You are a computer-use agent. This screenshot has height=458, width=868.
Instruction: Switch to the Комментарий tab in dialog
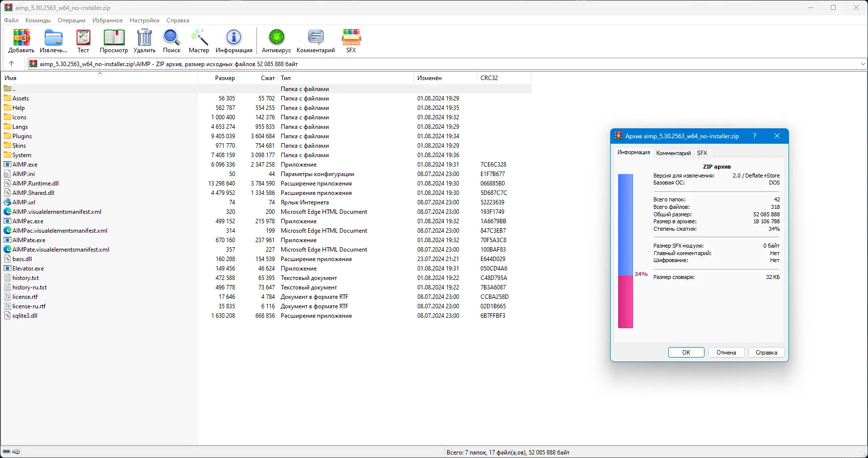[x=673, y=153]
